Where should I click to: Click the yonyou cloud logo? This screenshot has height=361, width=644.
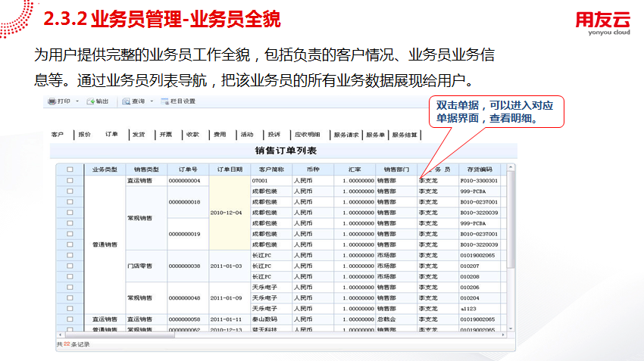tap(602, 23)
